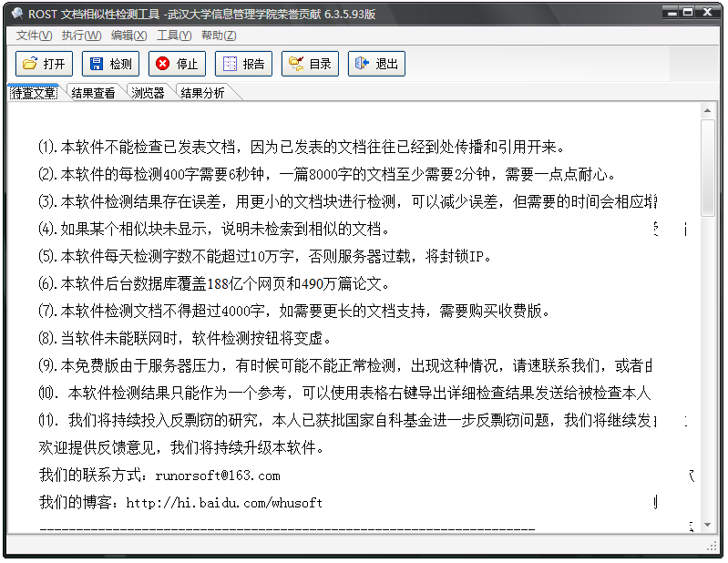The height and width of the screenshot is (563, 728).
Task: Click the red stop icon on 停止
Action: click(162, 64)
